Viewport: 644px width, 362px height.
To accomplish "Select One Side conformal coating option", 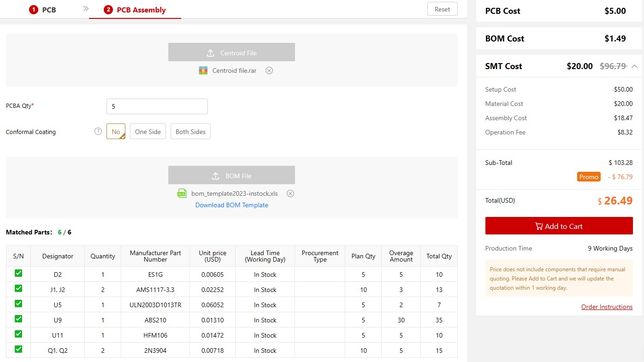I will pos(148,132).
